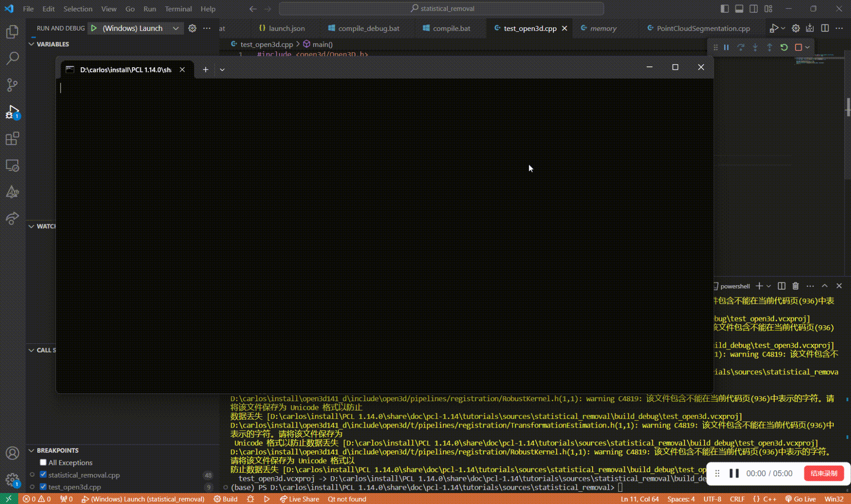Open the CMake tools view icon
Image resolution: width=851 pixels, height=504 pixels.
pyautogui.click(x=12, y=192)
